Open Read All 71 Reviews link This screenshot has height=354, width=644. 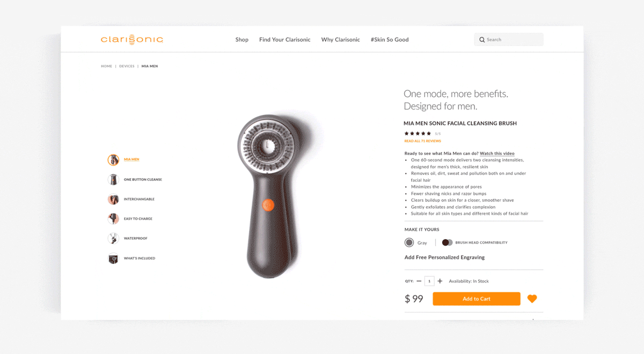422,141
